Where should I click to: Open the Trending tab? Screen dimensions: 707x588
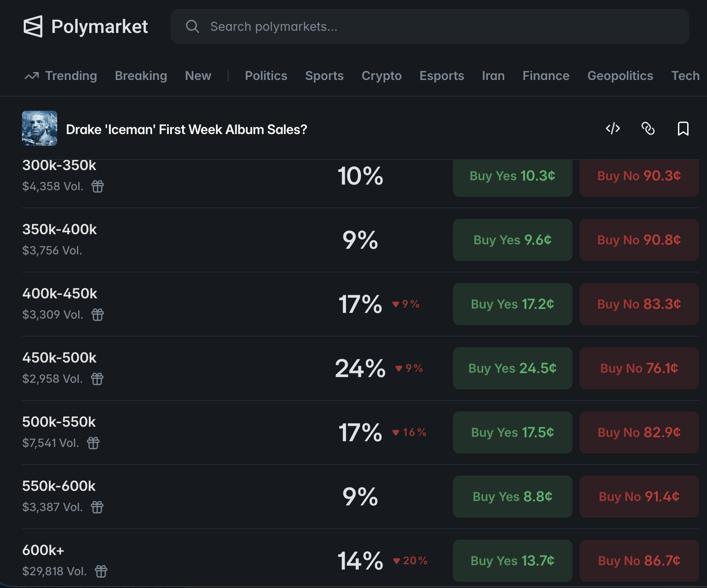click(x=61, y=76)
